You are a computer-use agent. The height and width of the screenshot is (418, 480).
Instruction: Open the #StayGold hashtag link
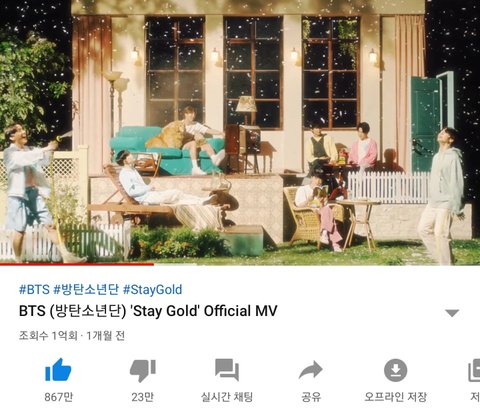coord(152,290)
